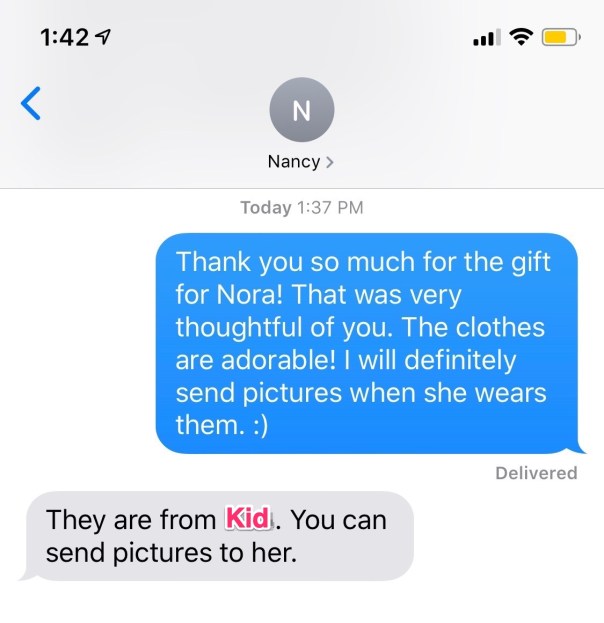Tap the Today 1:37 PM timestamp
604x623 pixels.
point(302,207)
